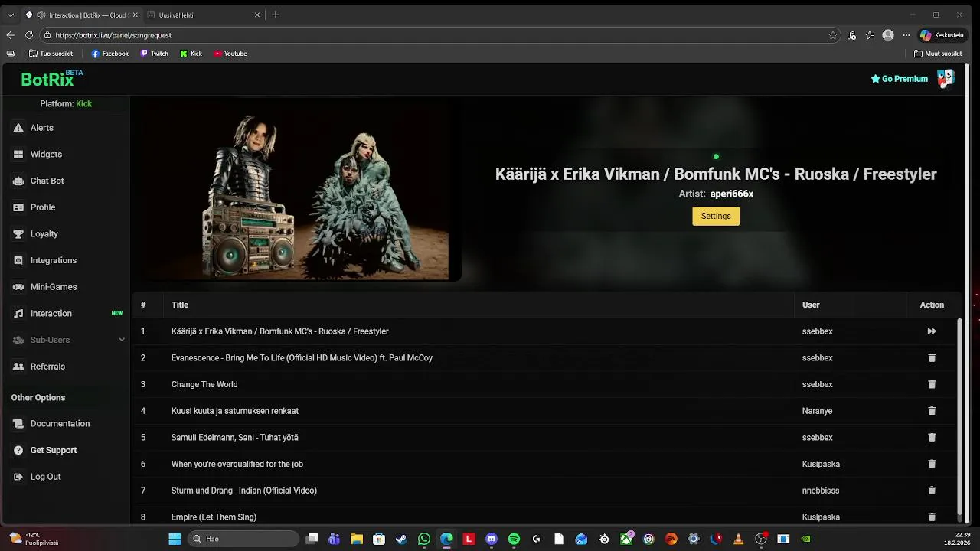Viewport: 980px width, 551px height.
Task: Open a new browser tab
Action: pos(276,15)
